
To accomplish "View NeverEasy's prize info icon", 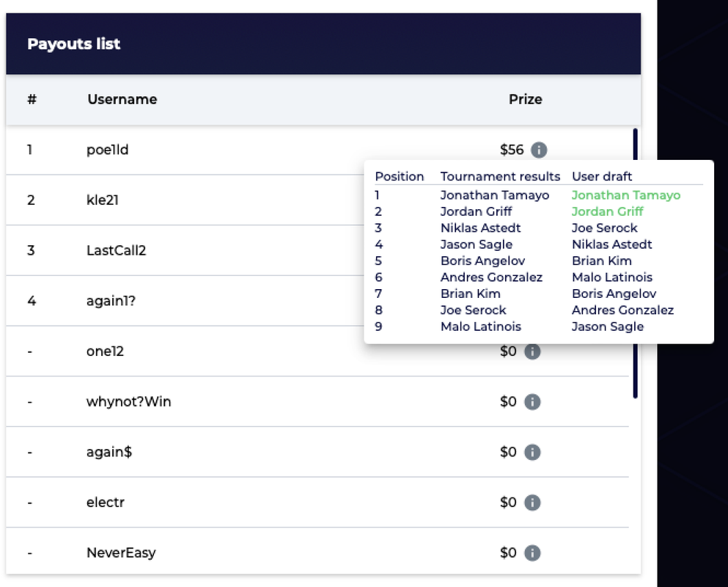I will pyautogui.click(x=532, y=553).
